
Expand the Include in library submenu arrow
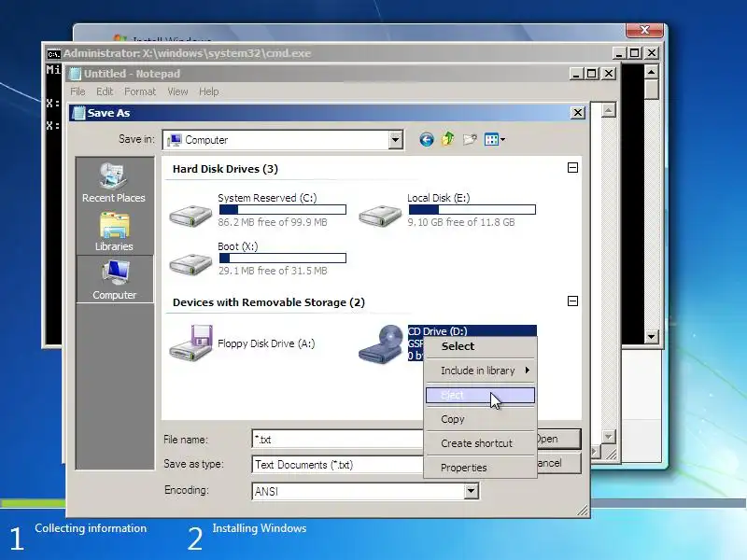[528, 370]
